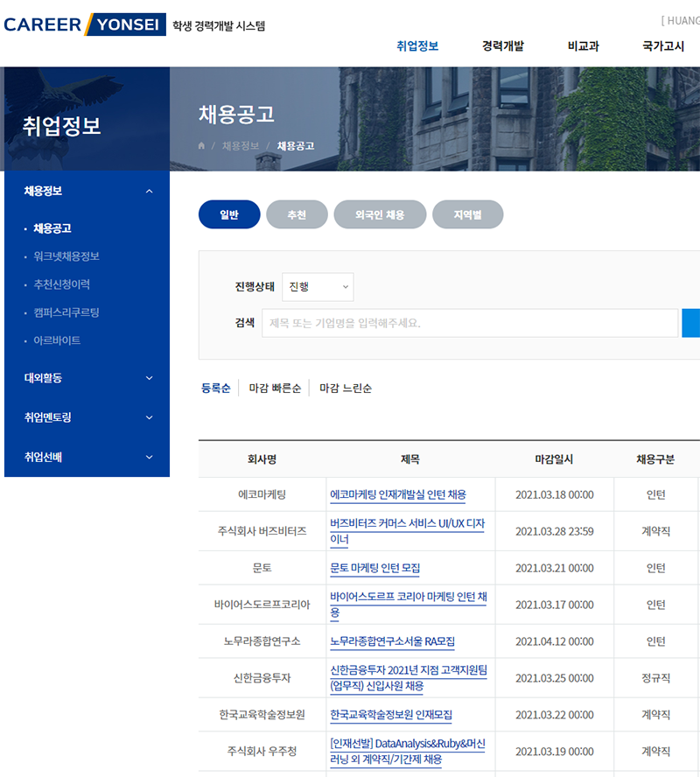Open 국가고시 top menu
Viewport: 700px width, 777px height.
tap(663, 46)
